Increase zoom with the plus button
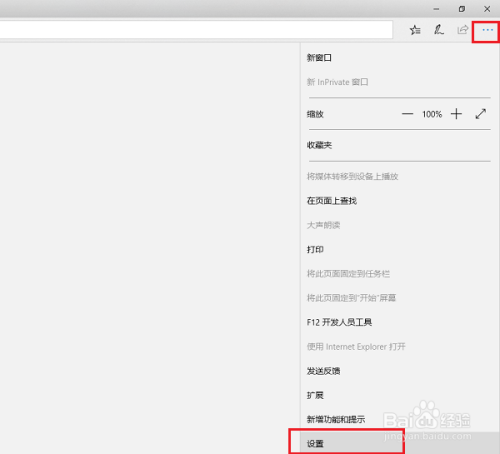The height and width of the screenshot is (454, 500). [456, 114]
